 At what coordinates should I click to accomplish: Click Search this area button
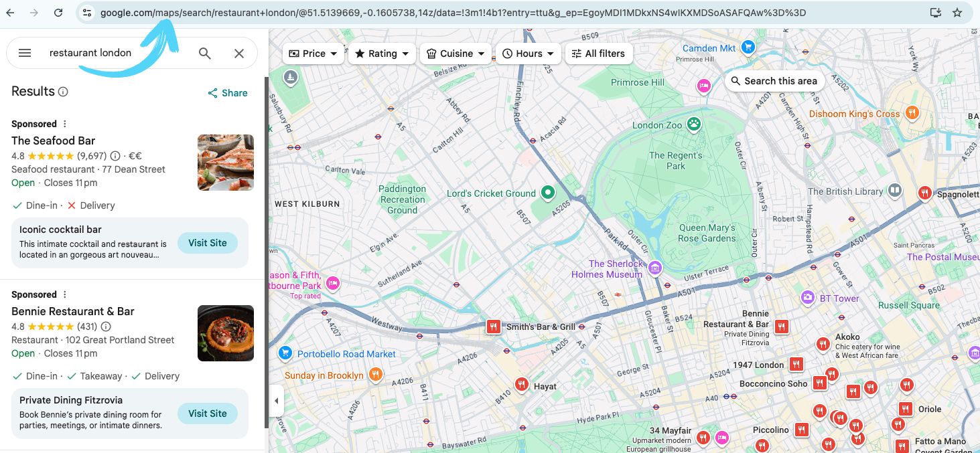click(x=774, y=81)
